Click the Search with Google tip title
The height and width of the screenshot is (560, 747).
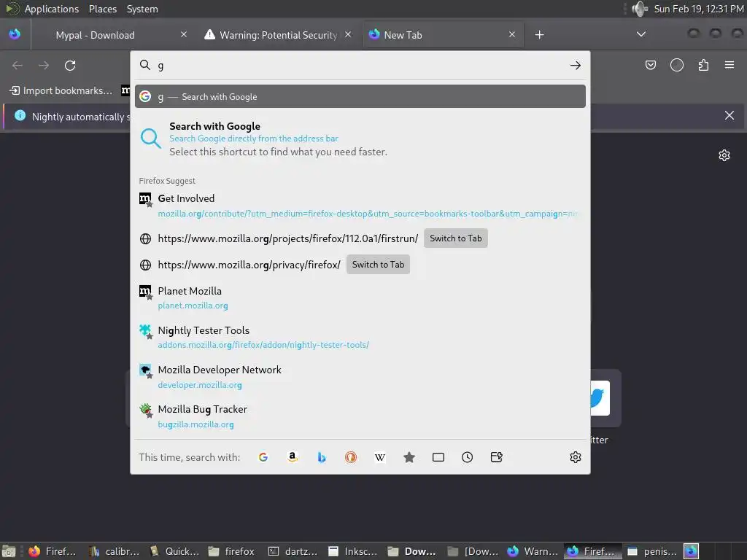coord(215,126)
